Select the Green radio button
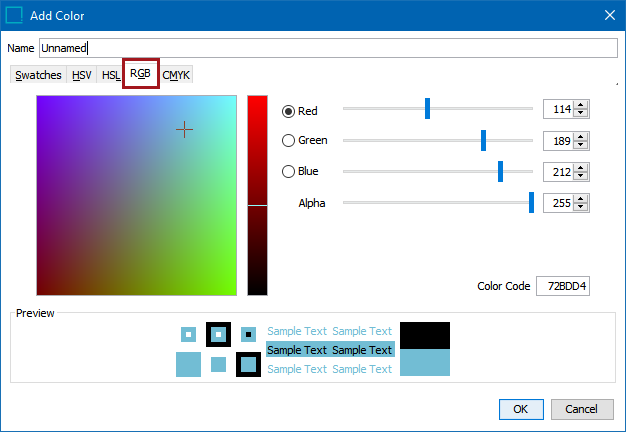 click(x=290, y=141)
